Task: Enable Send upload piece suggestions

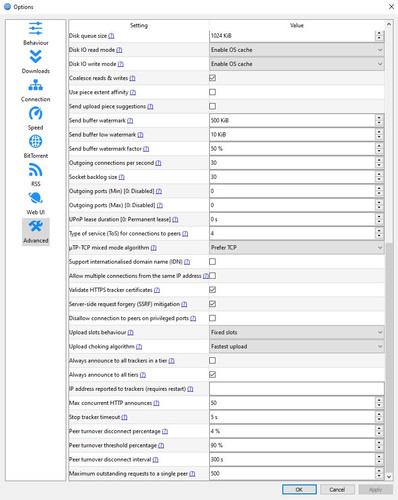Action: (x=213, y=106)
